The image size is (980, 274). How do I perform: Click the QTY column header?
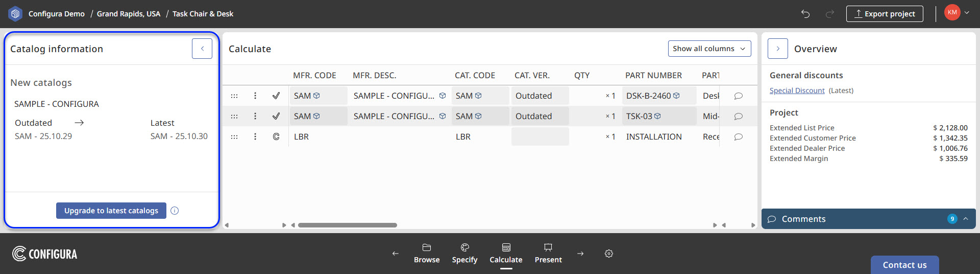tap(582, 75)
